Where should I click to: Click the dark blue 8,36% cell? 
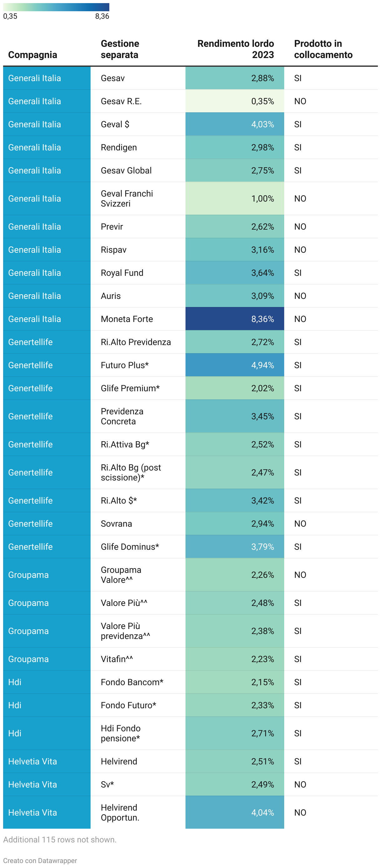tap(234, 319)
